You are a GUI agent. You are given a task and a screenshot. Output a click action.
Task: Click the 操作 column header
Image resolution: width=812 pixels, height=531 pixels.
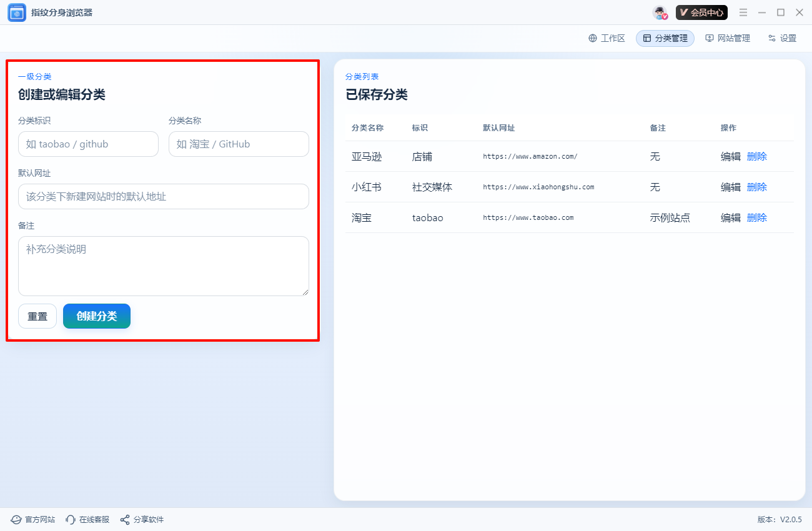pyautogui.click(x=728, y=127)
